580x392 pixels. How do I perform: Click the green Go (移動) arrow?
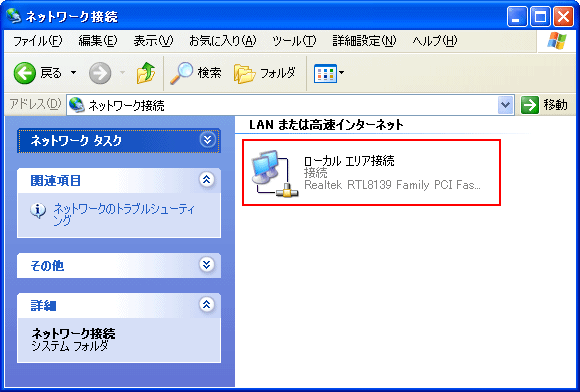(530, 105)
